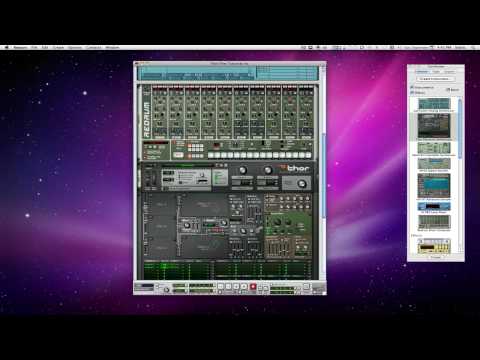Switch to the Groove tab in Tool window
The width and height of the screenshot is (480, 360).
[449, 72]
